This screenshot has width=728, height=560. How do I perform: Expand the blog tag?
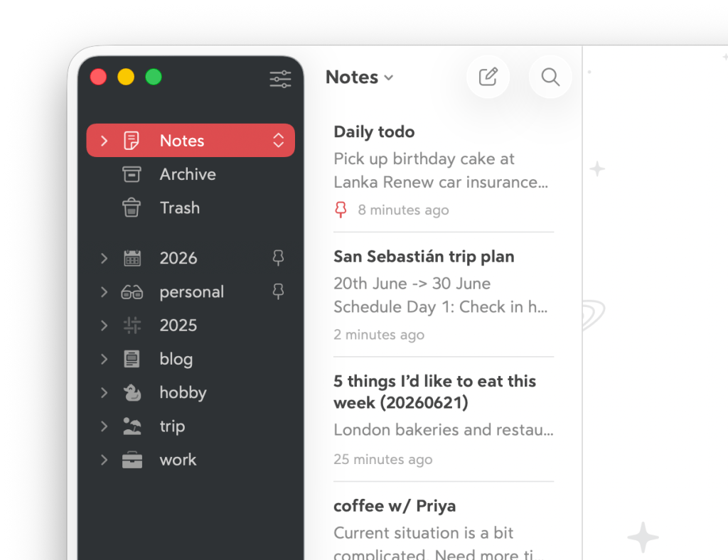coord(105,359)
